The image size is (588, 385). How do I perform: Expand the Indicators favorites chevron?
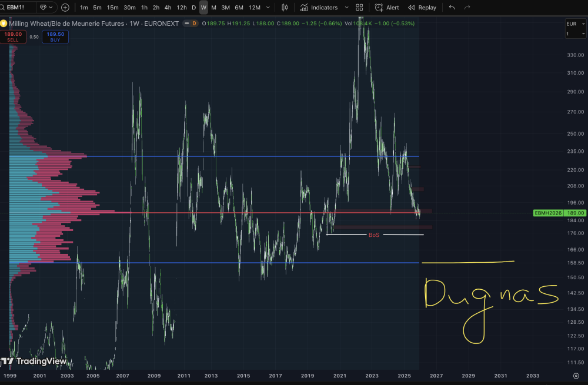click(346, 8)
